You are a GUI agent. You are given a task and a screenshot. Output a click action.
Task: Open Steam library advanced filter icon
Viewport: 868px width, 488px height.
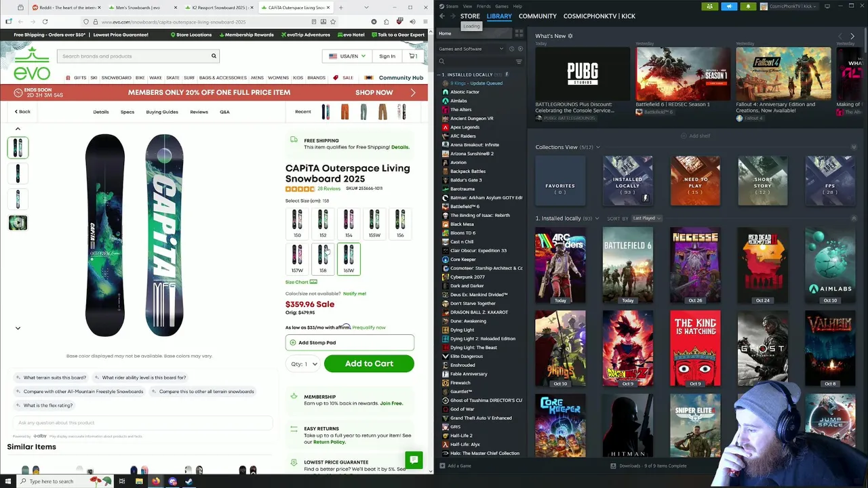pyautogui.click(x=519, y=62)
